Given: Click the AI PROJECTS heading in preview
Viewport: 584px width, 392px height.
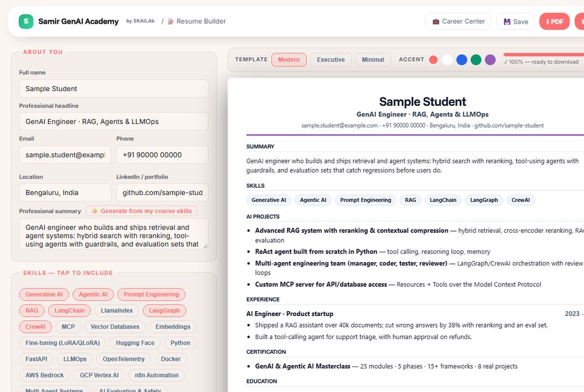Looking at the screenshot, I should click(263, 216).
